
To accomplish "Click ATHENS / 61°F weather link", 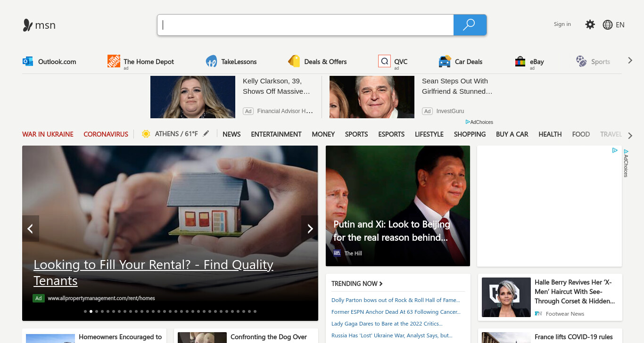I will tap(176, 134).
